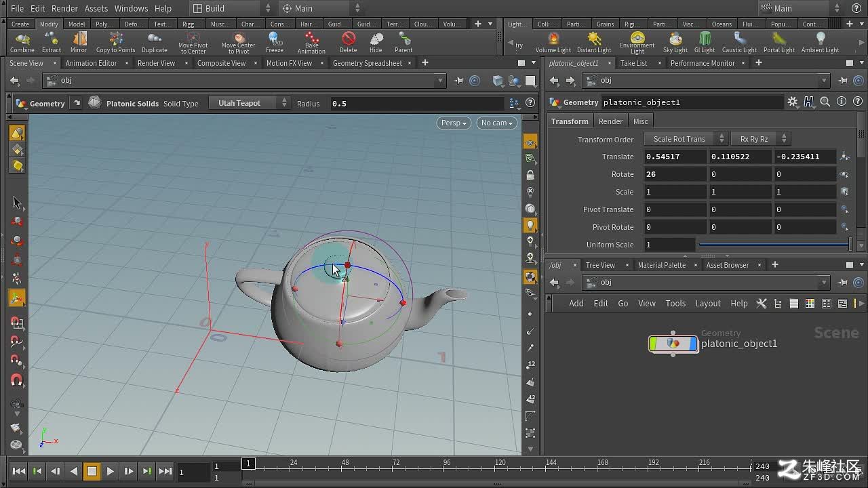This screenshot has height=488, width=868.
Task: Expand the parameter pane obj path dropdown
Action: click(825, 81)
